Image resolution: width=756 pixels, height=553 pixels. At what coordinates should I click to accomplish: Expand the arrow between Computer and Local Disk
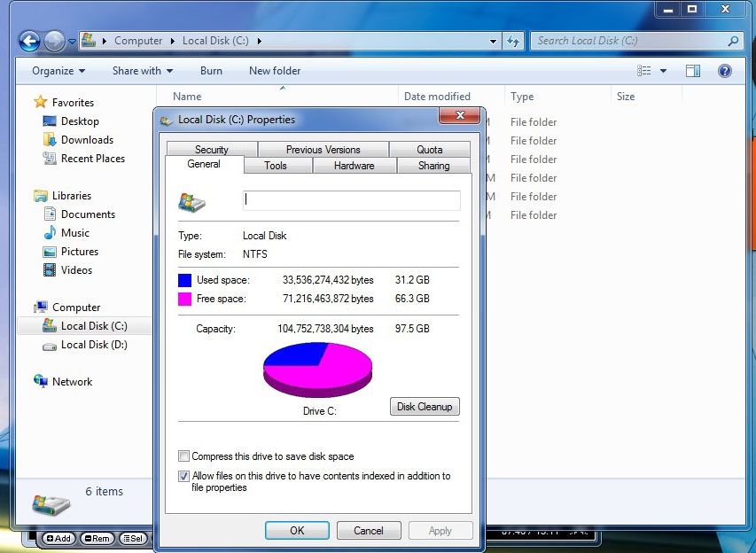[x=173, y=41]
